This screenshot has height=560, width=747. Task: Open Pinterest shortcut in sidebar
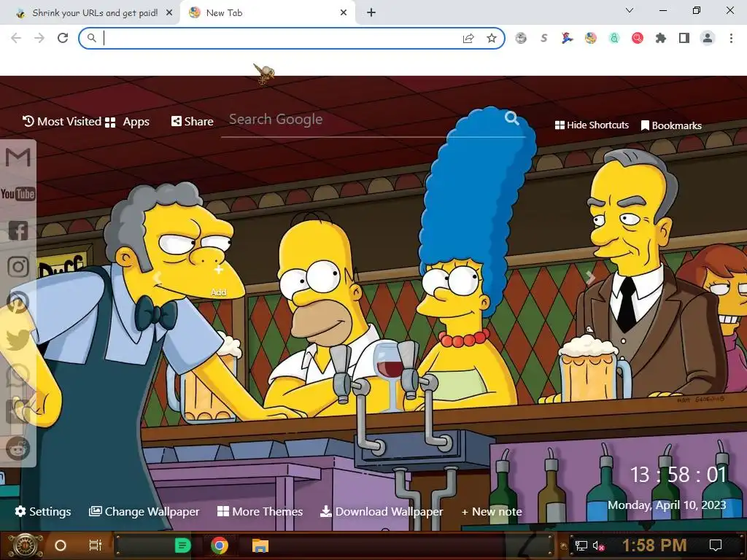pos(18,303)
